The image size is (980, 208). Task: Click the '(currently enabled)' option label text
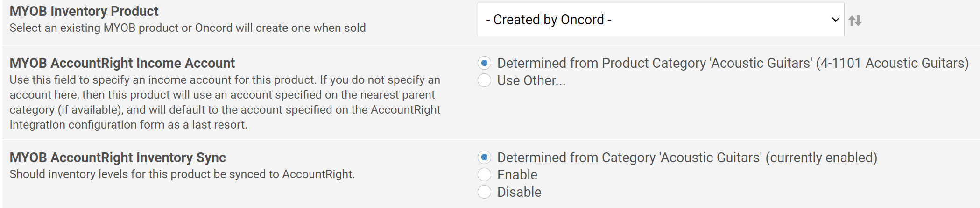(821, 158)
